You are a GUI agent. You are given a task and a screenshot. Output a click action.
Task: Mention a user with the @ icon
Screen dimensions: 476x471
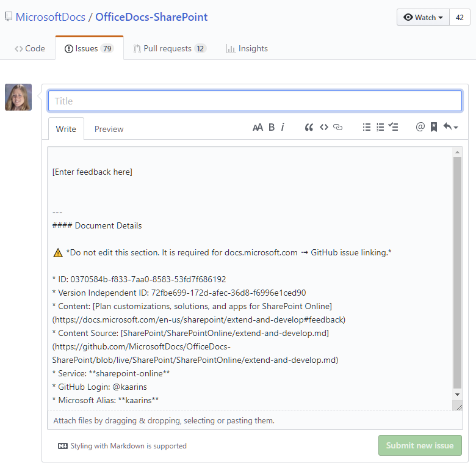pos(420,127)
